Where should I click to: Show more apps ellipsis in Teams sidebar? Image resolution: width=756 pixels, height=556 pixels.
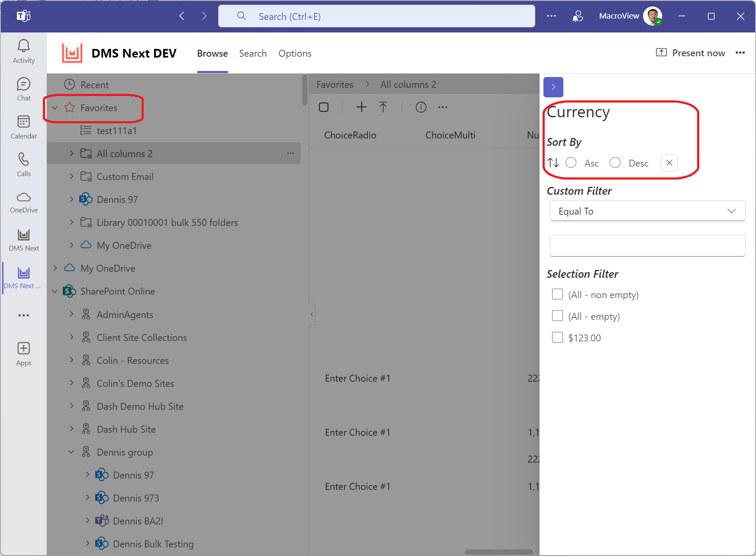(x=24, y=315)
